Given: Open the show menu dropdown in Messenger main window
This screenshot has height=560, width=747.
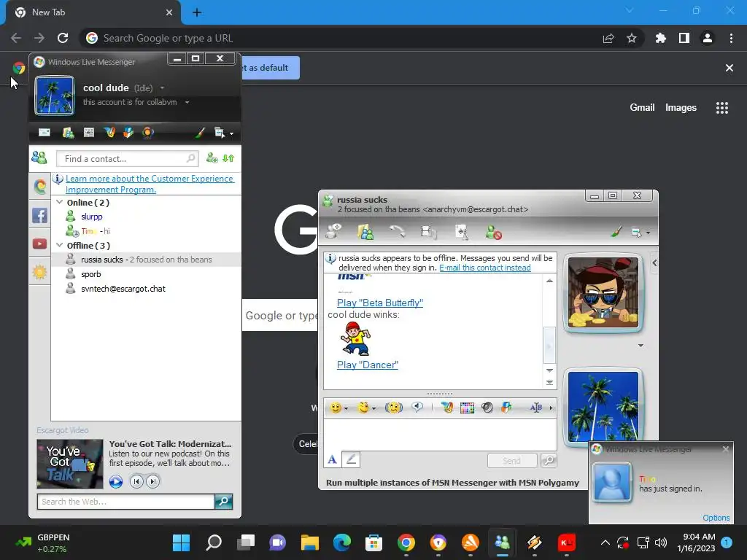Looking at the screenshot, I should pos(224,133).
